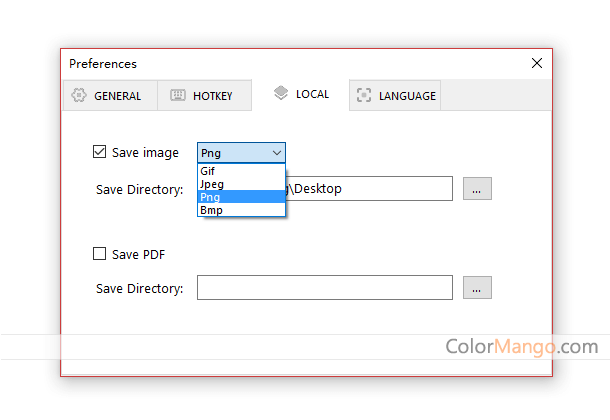Screen dimensions: 610x420
Task: Open the LANGUAGE tab label
Action: (406, 96)
